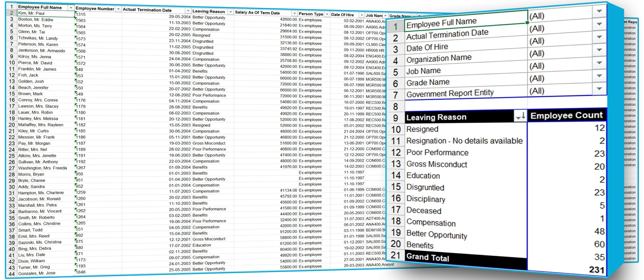Expand pivot Grade Name (All) dropdown
Image resolution: width=644 pixels, height=280 pixels.
tap(599, 76)
